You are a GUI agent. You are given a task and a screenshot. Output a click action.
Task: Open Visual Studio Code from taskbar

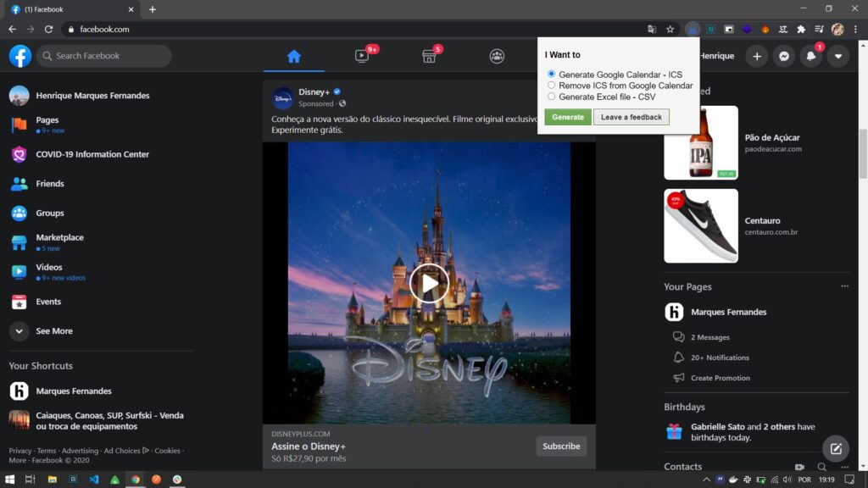(93, 480)
